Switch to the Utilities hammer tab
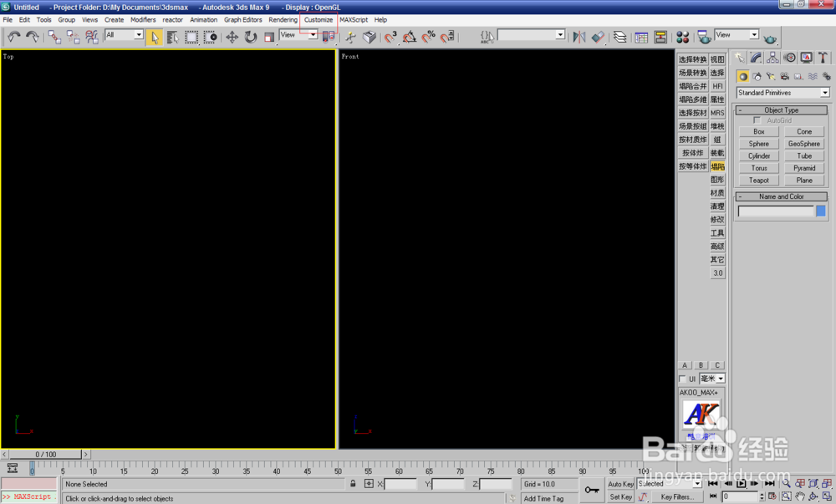The width and height of the screenshot is (836, 504). click(823, 58)
